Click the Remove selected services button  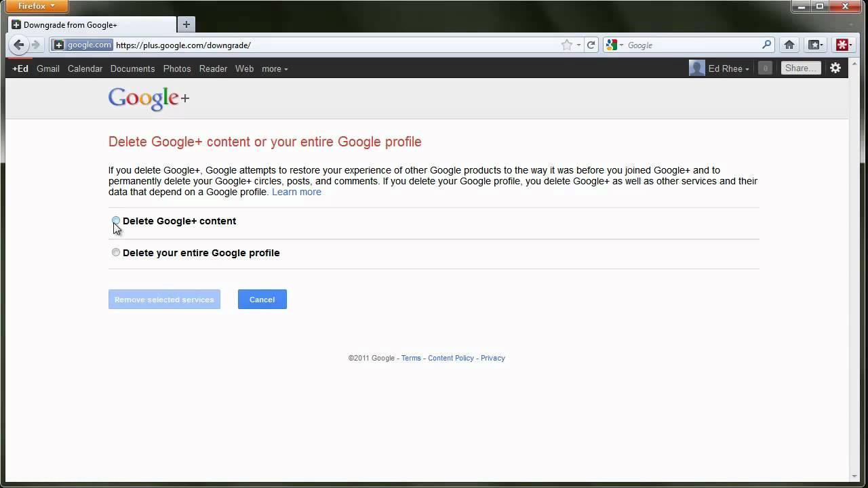coord(164,300)
